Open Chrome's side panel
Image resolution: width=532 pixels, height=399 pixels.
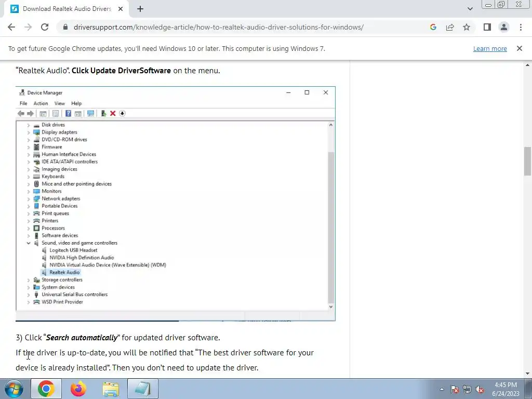(487, 27)
